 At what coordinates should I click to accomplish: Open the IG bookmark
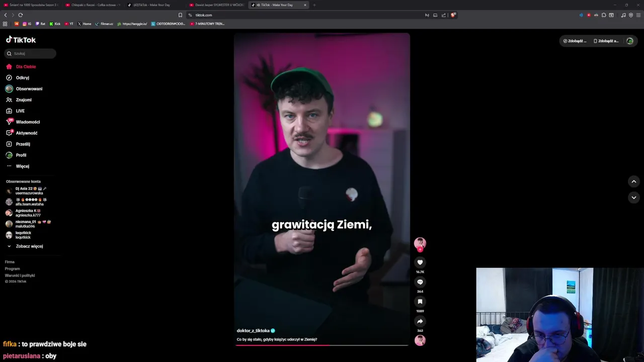click(27, 24)
